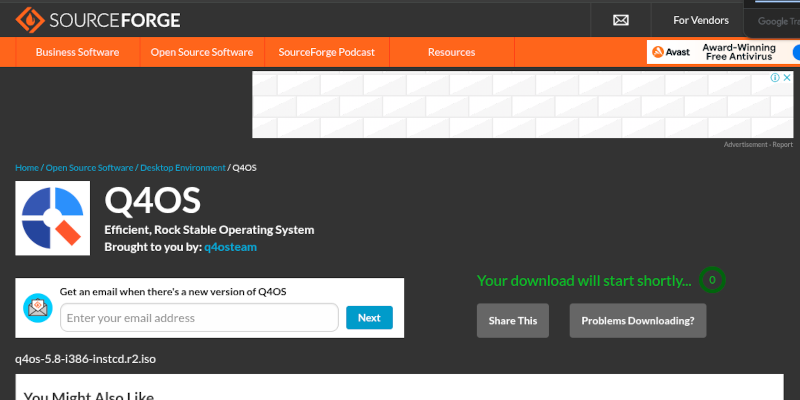Open Desktop Environment breadcrumb link
This screenshot has height=400, width=800.
(x=183, y=168)
